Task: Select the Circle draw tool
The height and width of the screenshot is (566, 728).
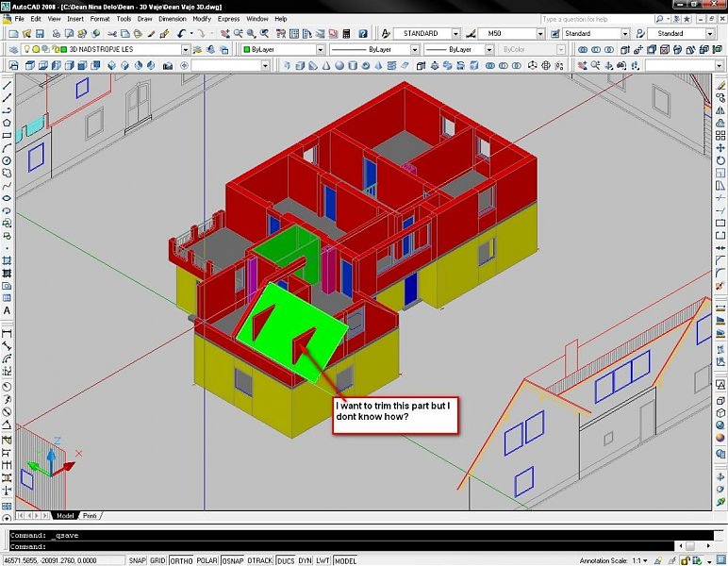Action: [x=7, y=160]
